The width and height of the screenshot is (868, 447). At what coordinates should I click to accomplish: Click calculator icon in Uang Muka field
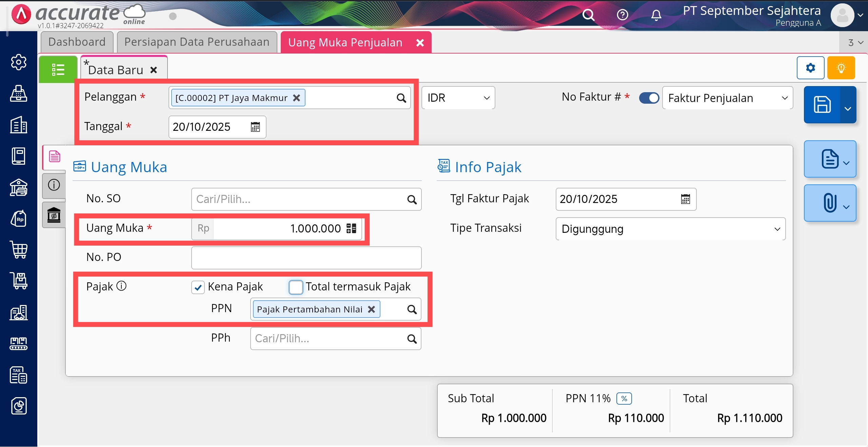point(351,228)
